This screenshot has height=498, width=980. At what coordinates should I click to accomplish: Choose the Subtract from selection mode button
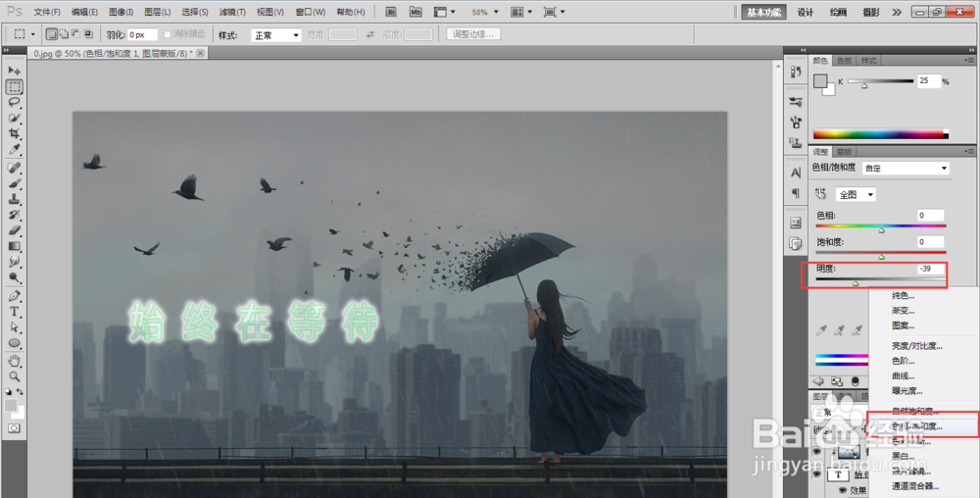click(75, 34)
